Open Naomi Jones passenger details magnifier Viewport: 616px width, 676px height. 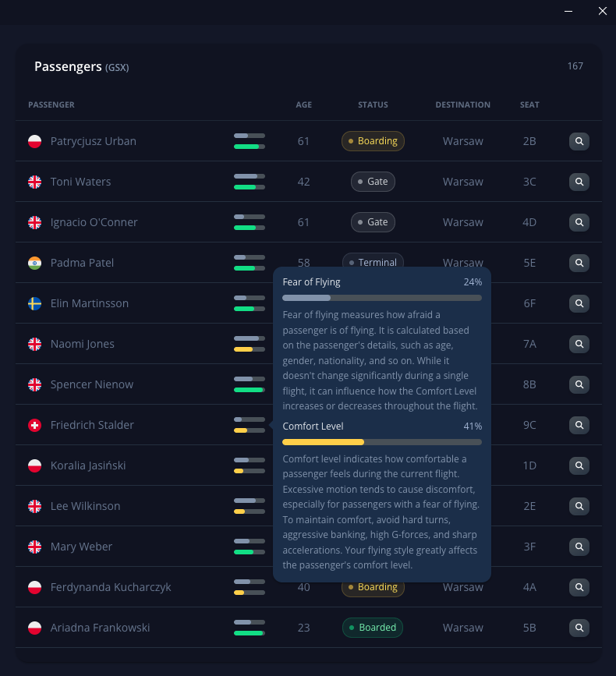(x=579, y=344)
